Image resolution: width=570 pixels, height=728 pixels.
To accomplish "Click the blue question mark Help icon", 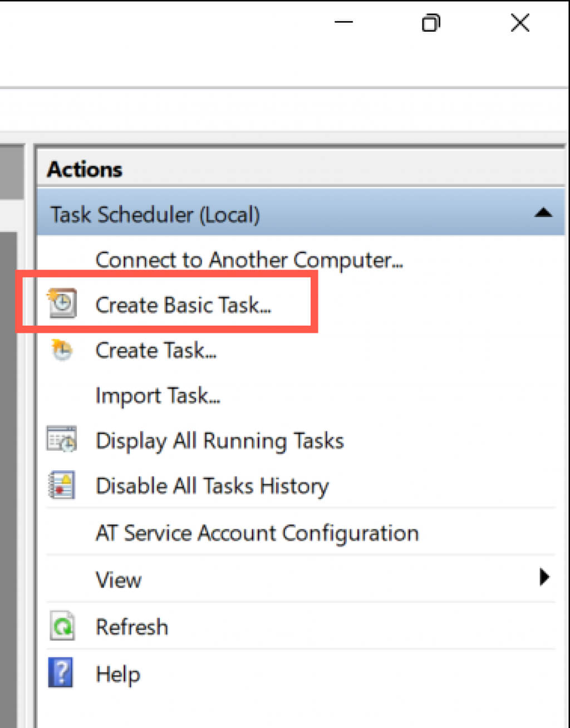I will (x=61, y=673).
